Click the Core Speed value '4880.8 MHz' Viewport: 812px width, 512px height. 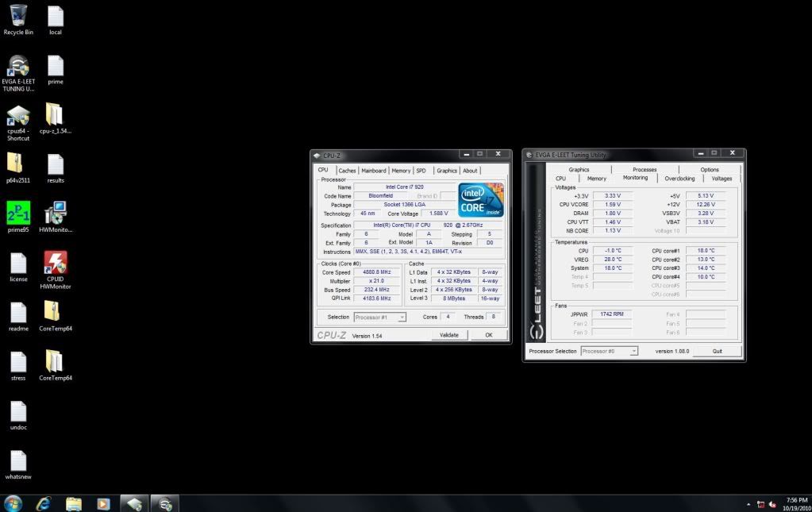[x=376, y=271]
